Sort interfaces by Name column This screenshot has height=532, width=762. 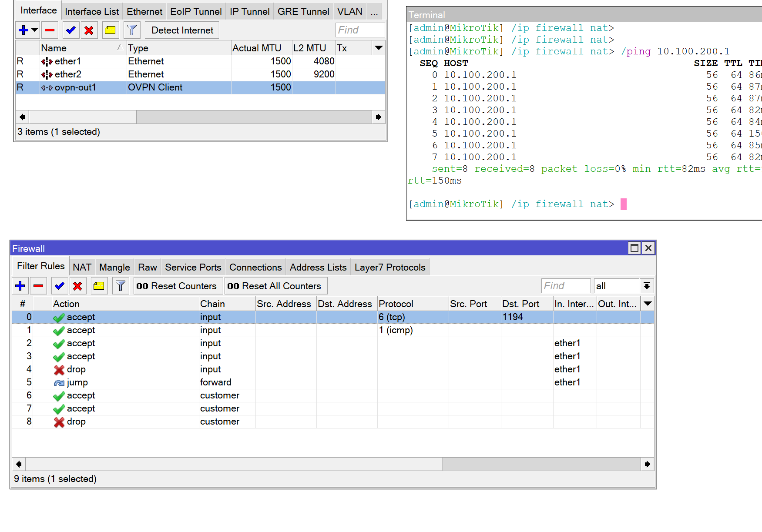(82, 48)
